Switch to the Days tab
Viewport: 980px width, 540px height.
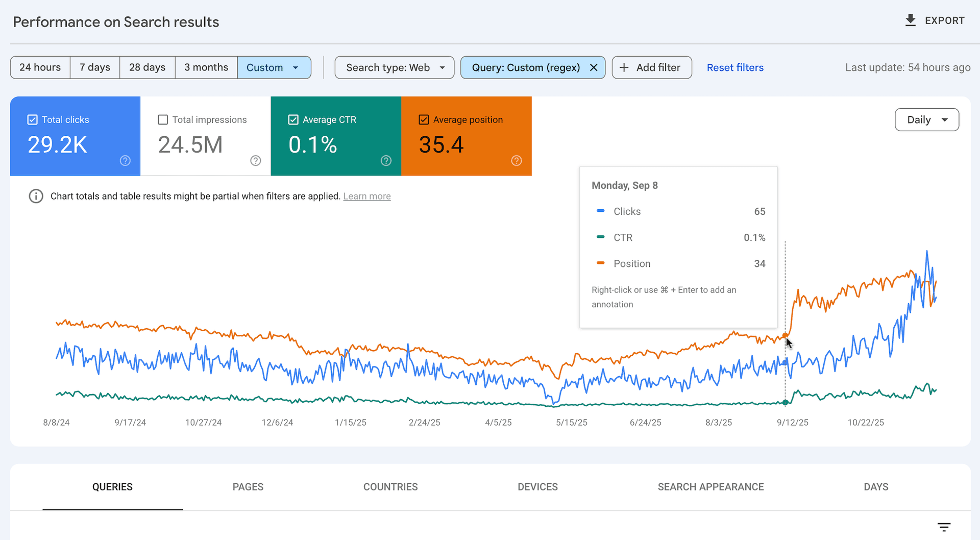pyautogui.click(x=876, y=487)
